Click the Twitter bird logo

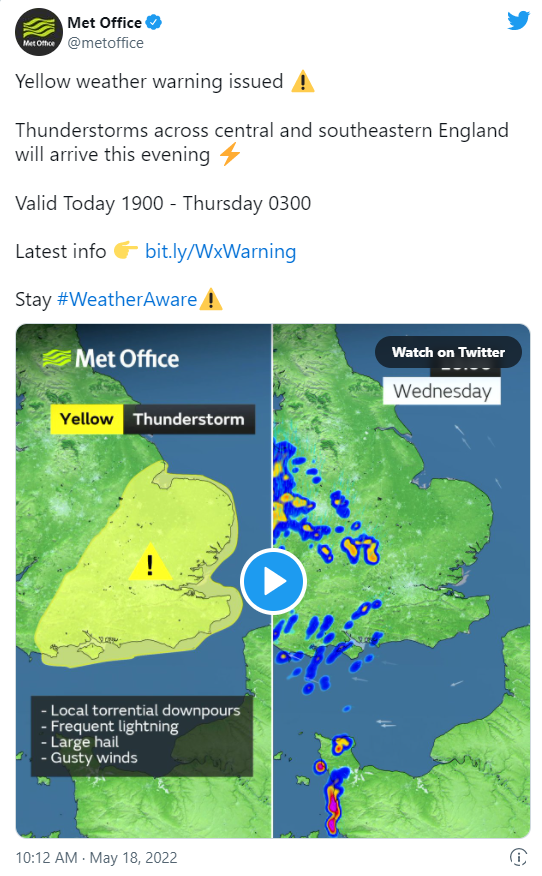tap(518, 21)
